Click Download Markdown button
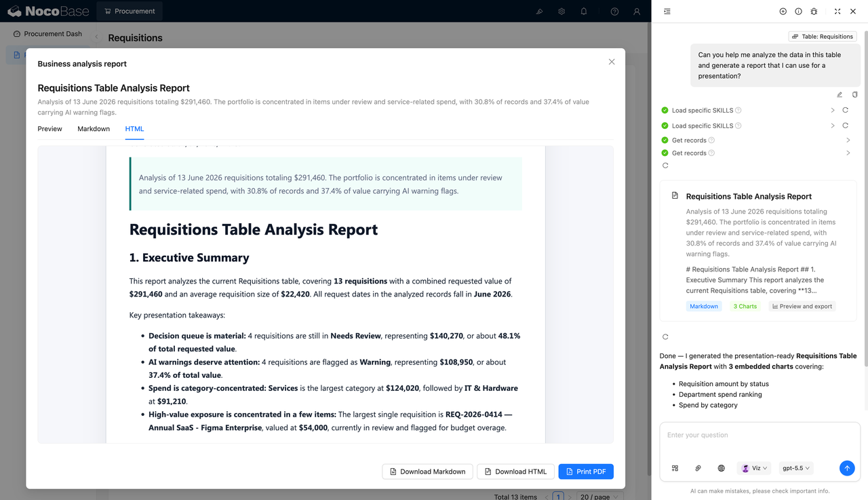 427,472
